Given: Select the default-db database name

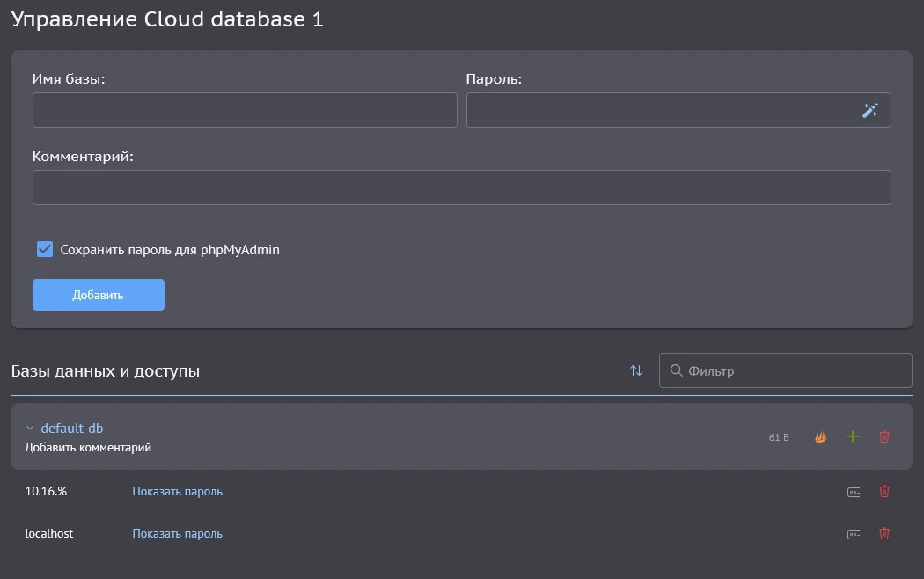Looking at the screenshot, I should (x=72, y=429).
